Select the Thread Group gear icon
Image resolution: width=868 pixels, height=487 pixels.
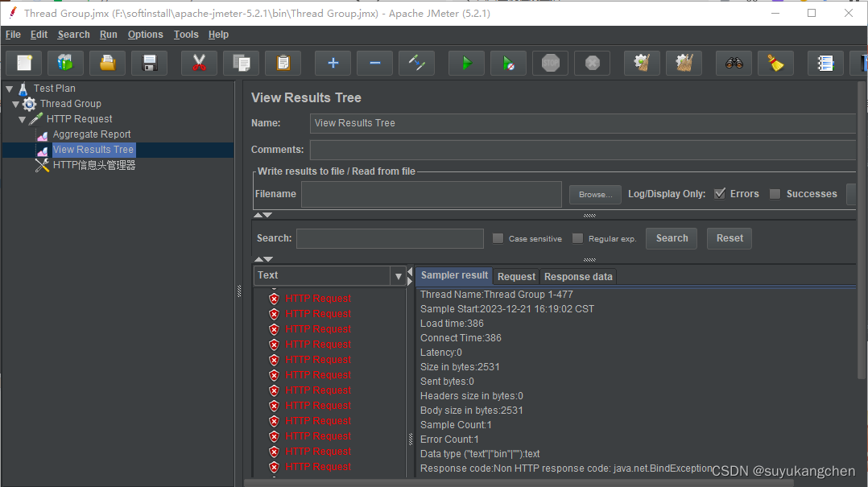(x=29, y=104)
